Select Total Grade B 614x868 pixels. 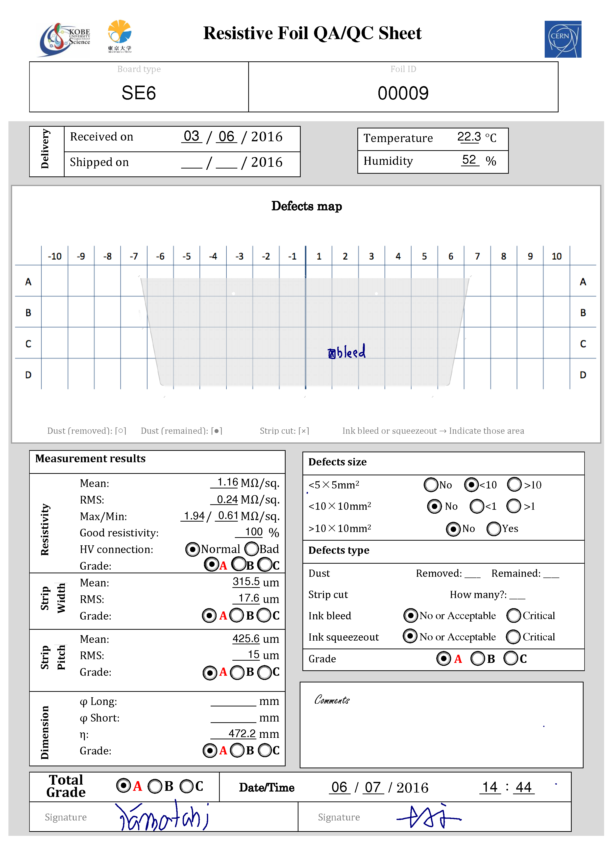[155, 786]
